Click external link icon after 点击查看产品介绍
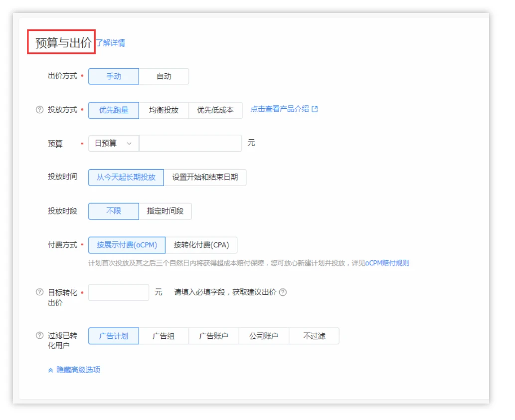 (315, 109)
